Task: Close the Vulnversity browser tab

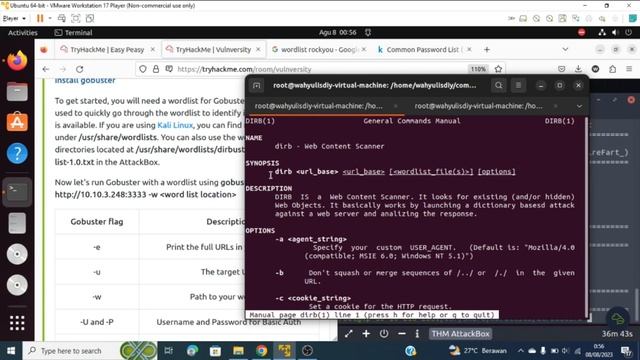Action: [258, 49]
